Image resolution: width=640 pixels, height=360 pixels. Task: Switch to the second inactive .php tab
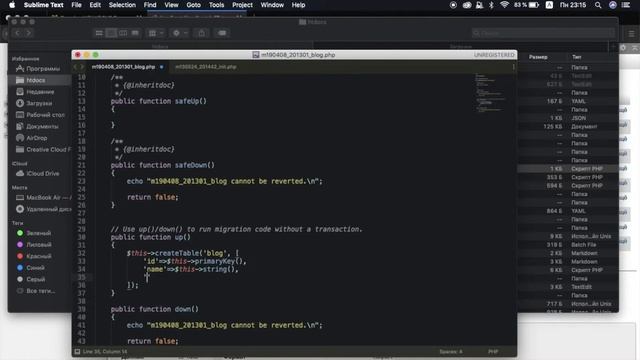tap(206, 67)
